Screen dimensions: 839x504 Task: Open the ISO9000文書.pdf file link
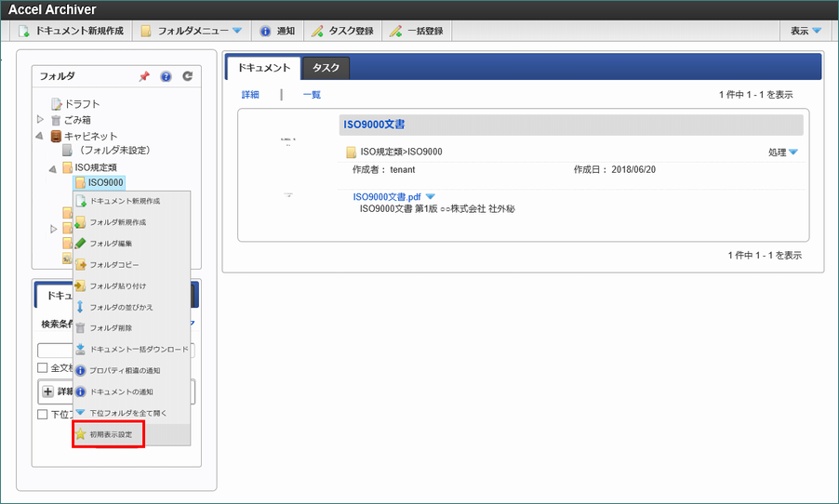pos(388,196)
